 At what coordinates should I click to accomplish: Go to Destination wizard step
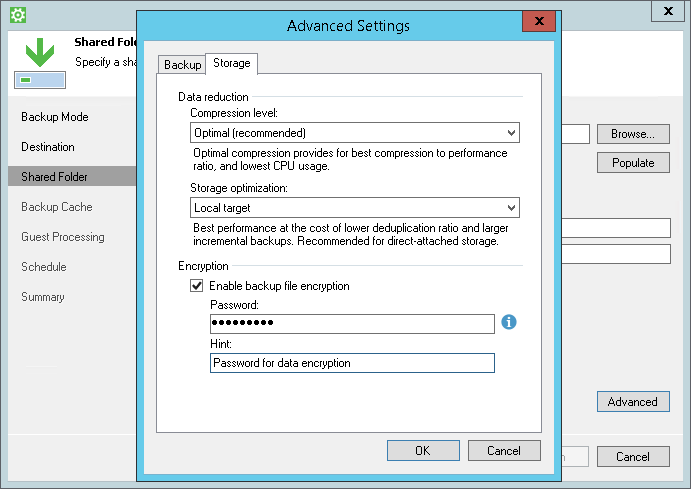[48, 147]
